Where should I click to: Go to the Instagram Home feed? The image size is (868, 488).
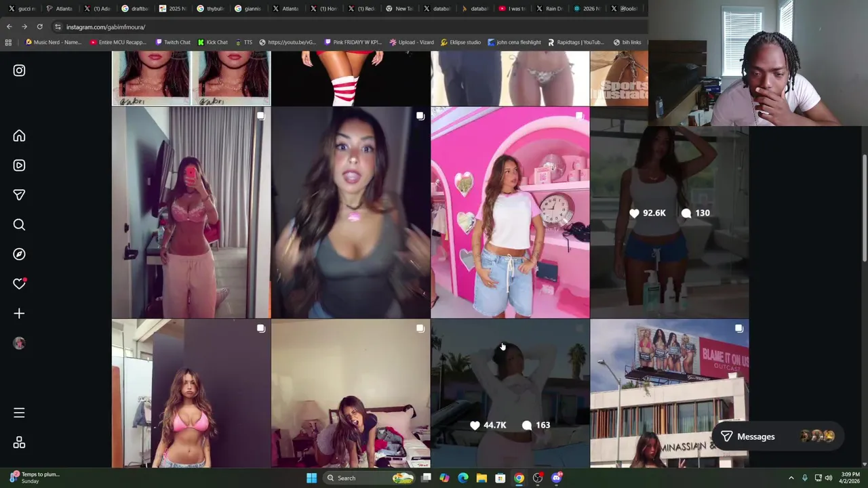coord(19,136)
